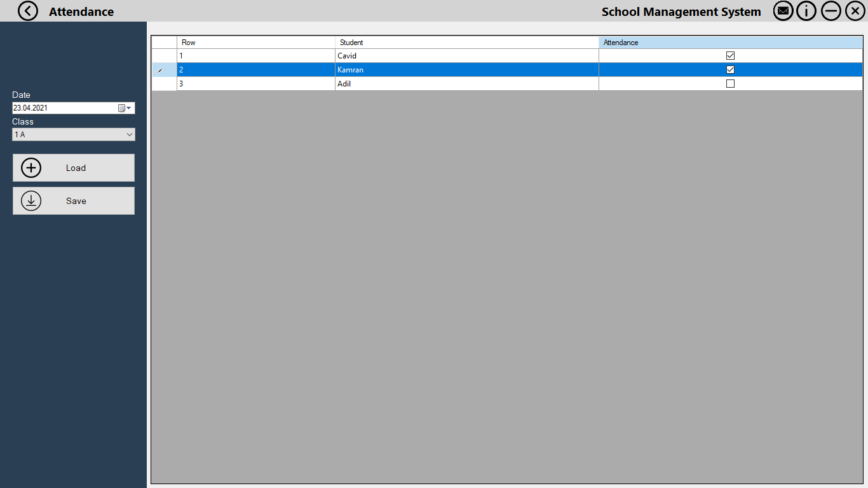Viewport: 868px width, 488px height.
Task: Click the School Management System header text
Action: pyautogui.click(x=681, y=11)
